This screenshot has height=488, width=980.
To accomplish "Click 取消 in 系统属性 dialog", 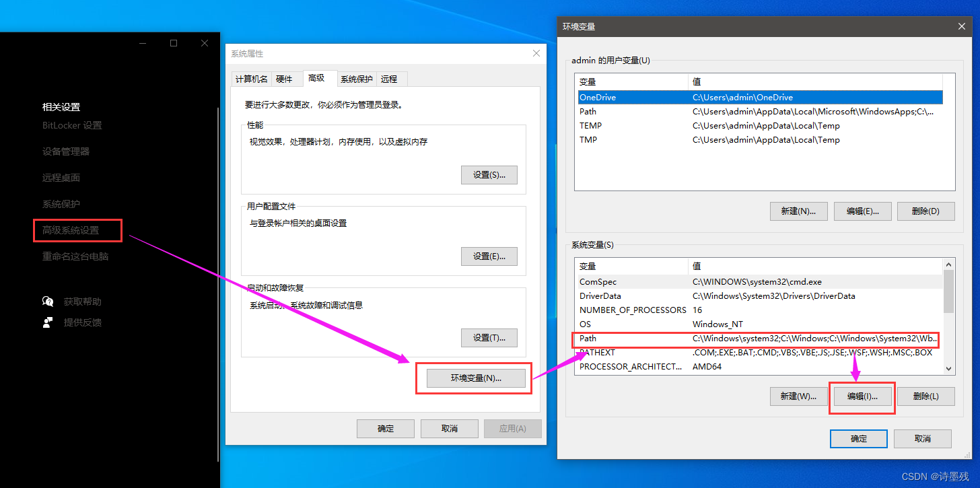I will coord(450,429).
